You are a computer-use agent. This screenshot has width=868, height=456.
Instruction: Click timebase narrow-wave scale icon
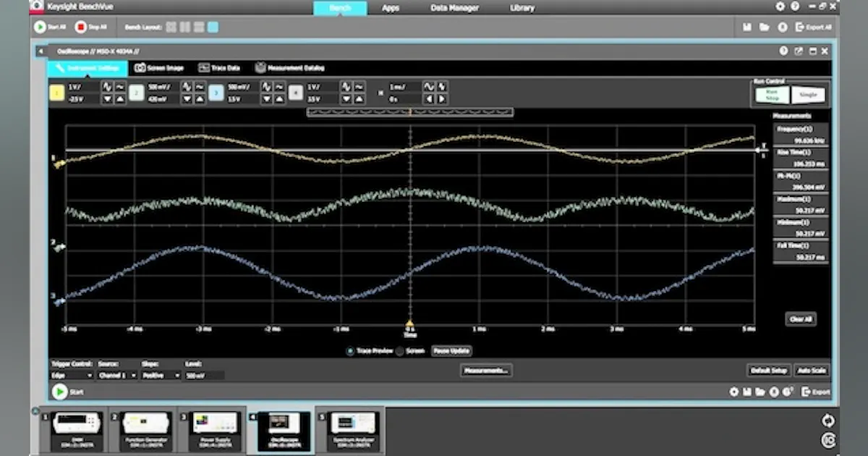tap(442, 87)
